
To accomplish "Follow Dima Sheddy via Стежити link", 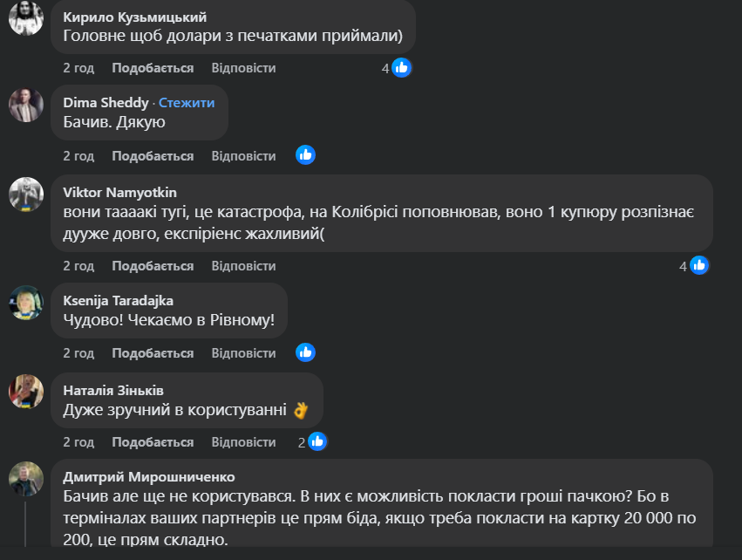I will (187, 102).
